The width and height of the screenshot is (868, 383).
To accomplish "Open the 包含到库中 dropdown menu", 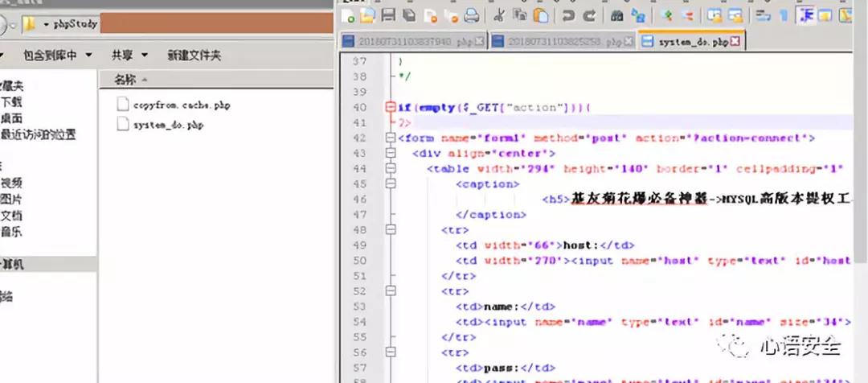I will click(58, 55).
